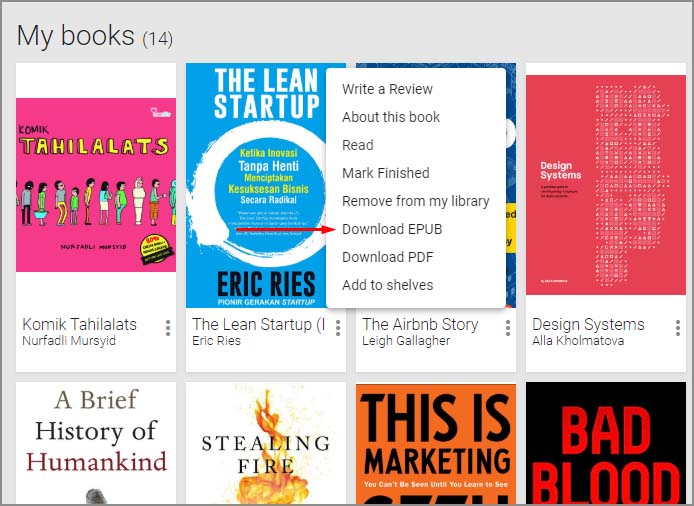
Task: Open three-dot menu for Design Systems
Action: point(678,328)
